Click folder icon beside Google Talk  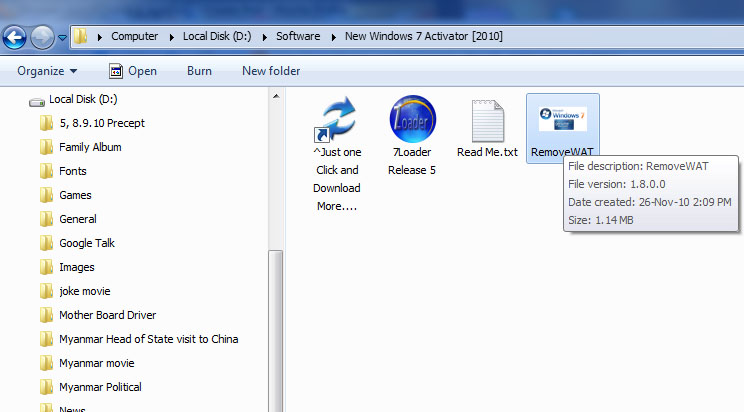46,243
